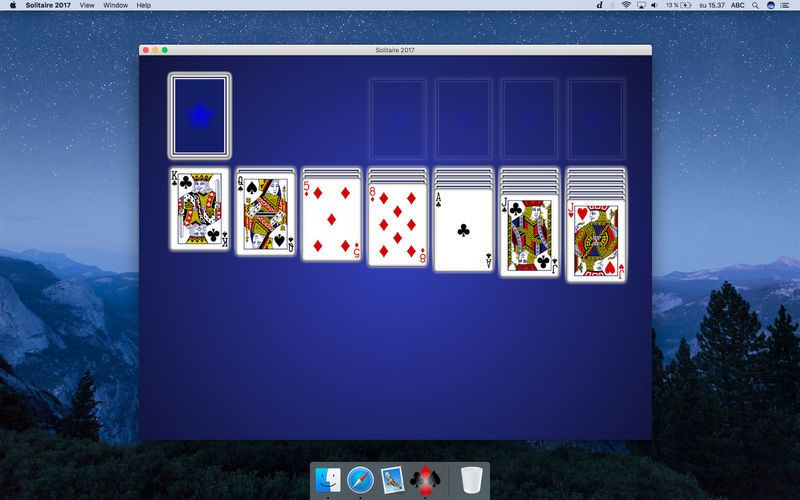This screenshot has height=500, width=800.
Task: Select the Jack of Clubs card
Action: (x=530, y=235)
